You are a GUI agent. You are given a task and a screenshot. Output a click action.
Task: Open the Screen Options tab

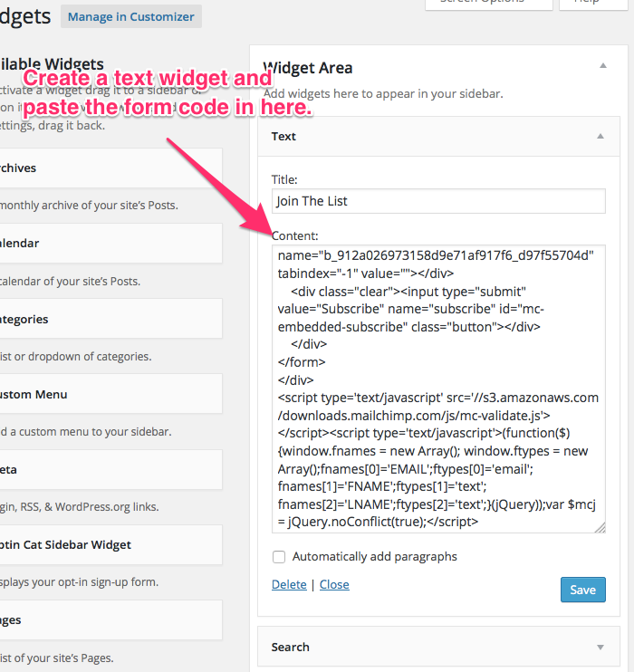[x=489, y=4]
